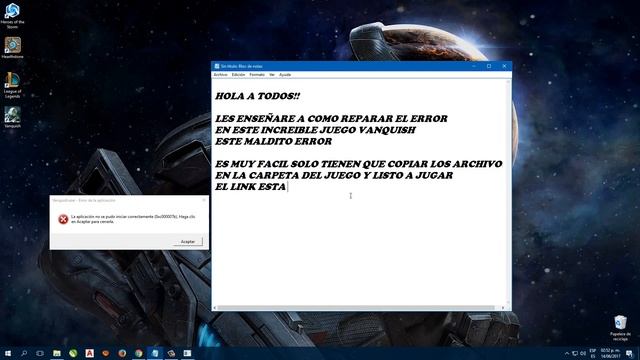The width and height of the screenshot is (640, 360).
Task: Click the volume icon in system tray
Action: pyautogui.click(x=583, y=353)
